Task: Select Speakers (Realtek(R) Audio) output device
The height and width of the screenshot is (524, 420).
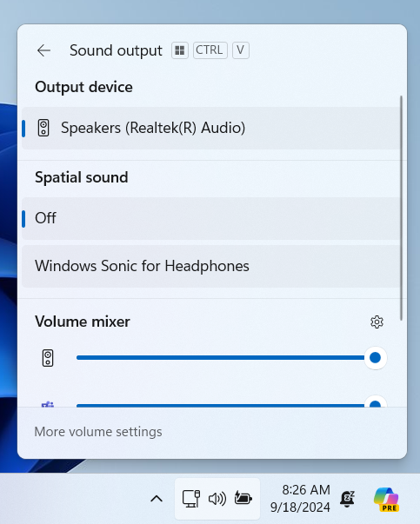Action: pos(211,128)
